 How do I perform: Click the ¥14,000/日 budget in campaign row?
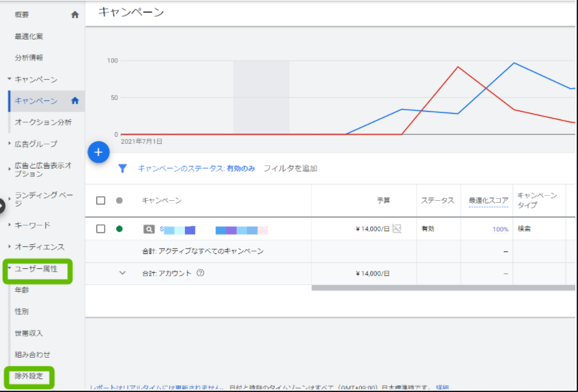[x=372, y=229]
